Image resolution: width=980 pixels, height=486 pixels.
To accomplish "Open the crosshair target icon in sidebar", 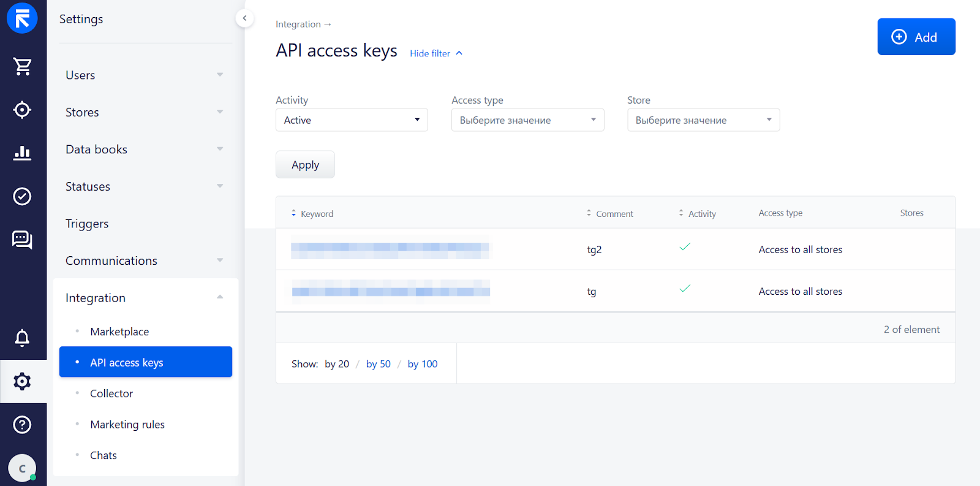I will pos(23,110).
